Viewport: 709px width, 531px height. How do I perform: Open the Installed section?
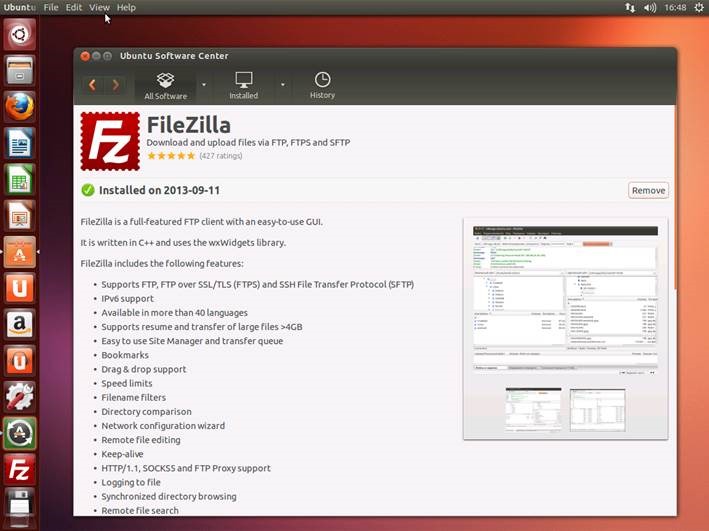tap(243, 86)
